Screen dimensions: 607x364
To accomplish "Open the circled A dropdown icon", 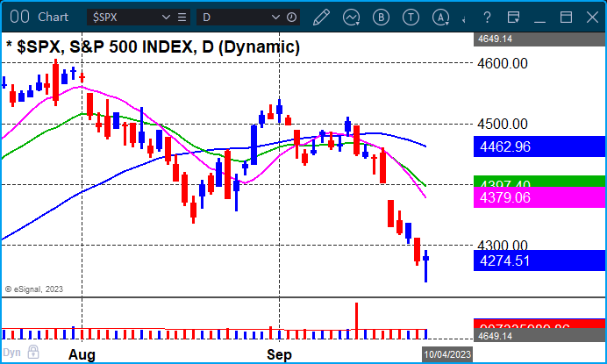I will pyautogui.click(x=440, y=18).
